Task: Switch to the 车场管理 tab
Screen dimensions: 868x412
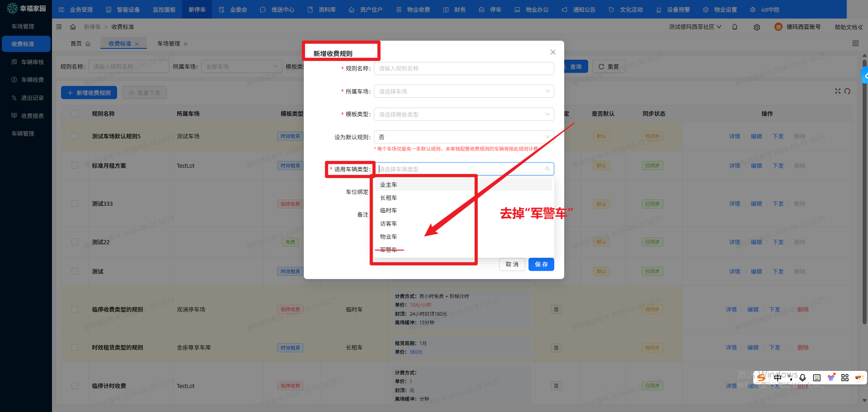Action: pyautogui.click(x=169, y=44)
